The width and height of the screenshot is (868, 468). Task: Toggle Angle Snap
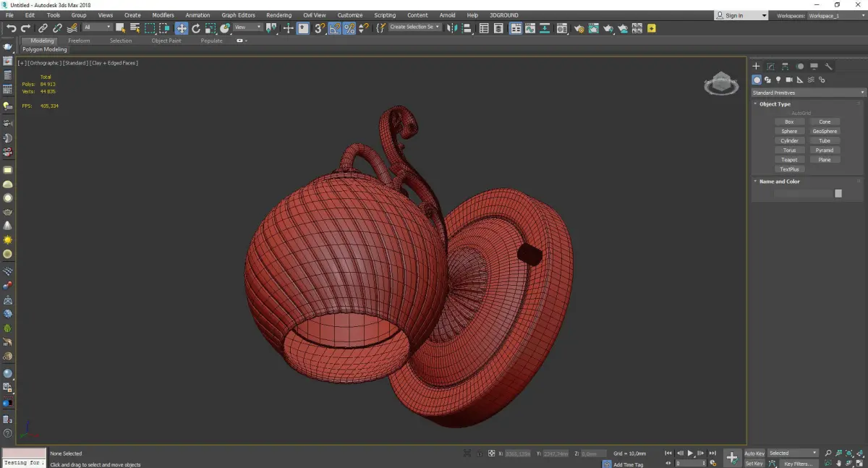[x=335, y=28]
